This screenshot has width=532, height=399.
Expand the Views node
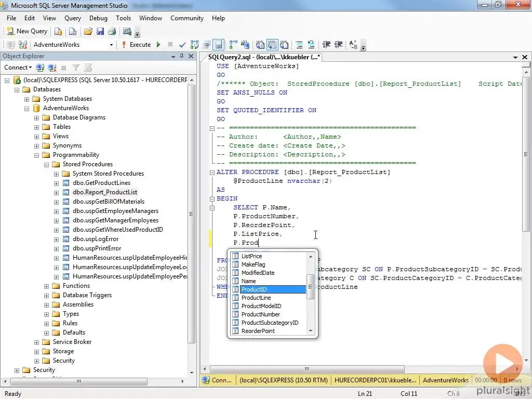(x=37, y=137)
